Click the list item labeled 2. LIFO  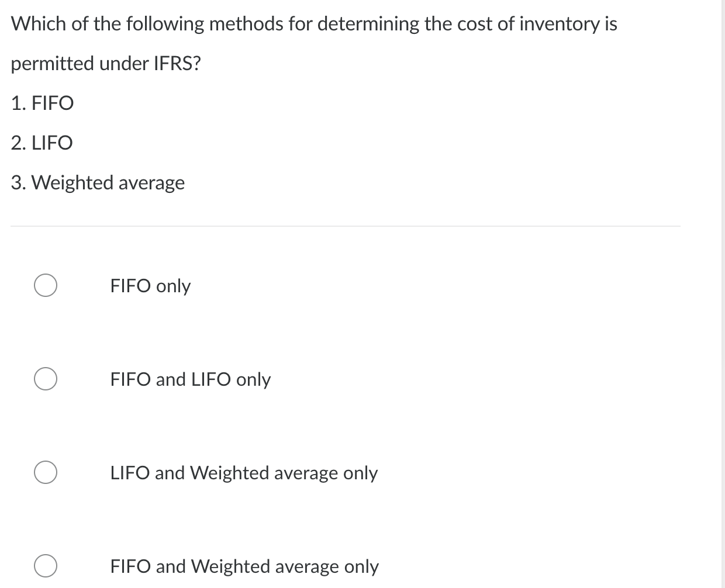(x=42, y=143)
